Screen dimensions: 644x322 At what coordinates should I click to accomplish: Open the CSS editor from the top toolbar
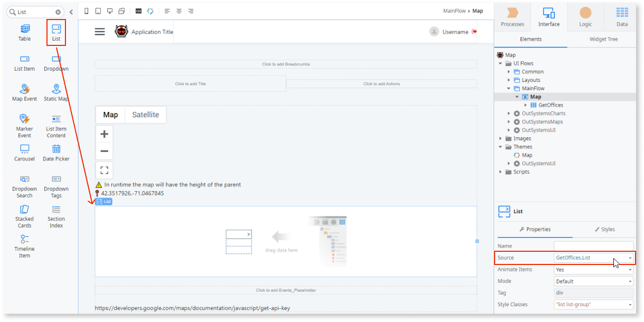[x=139, y=11]
